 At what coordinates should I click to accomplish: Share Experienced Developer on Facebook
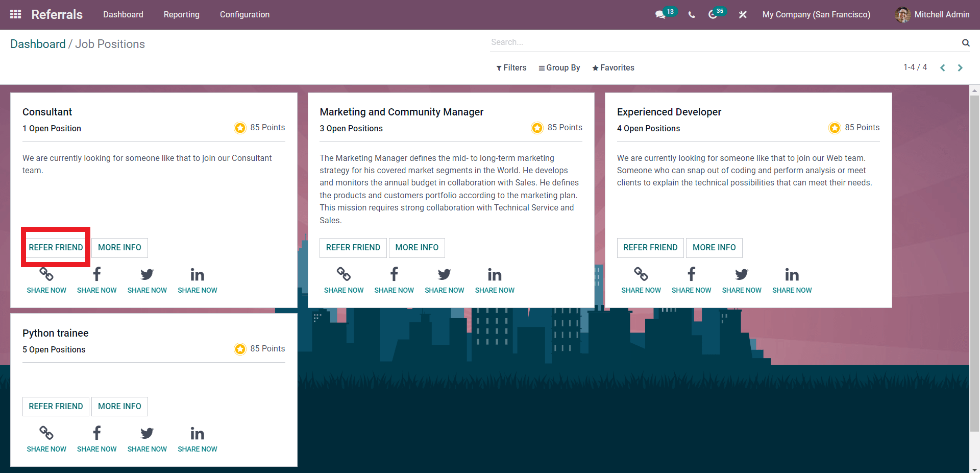[x=692, y=274]
